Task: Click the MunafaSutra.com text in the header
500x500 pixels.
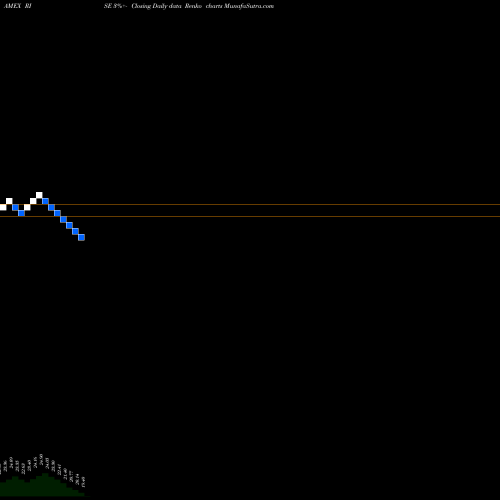Action: coord(249,6)
